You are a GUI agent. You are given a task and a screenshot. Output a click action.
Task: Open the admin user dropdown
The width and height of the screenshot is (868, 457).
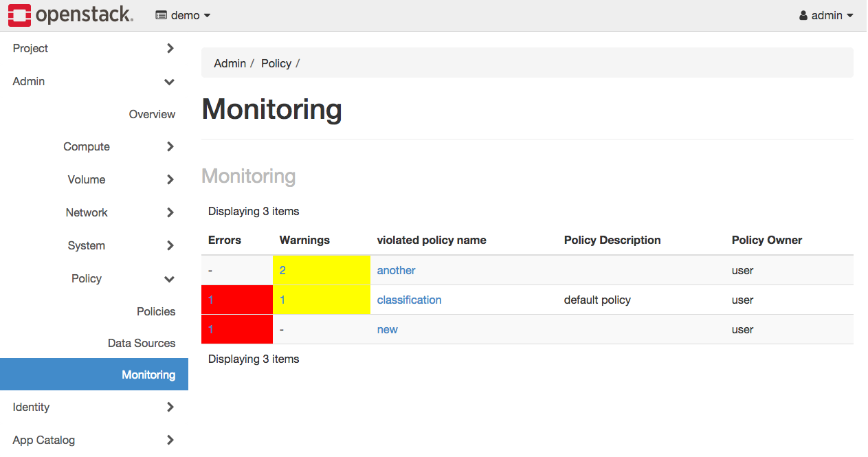click(x=826, y=15)
